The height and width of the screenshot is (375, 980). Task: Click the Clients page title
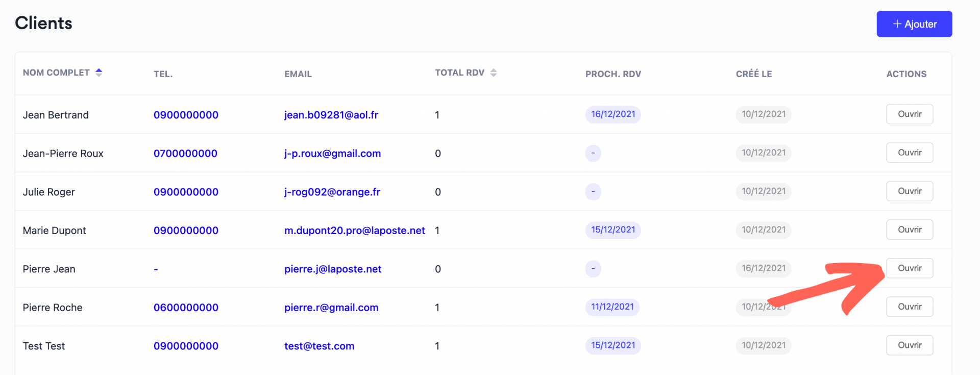point(43,23)
